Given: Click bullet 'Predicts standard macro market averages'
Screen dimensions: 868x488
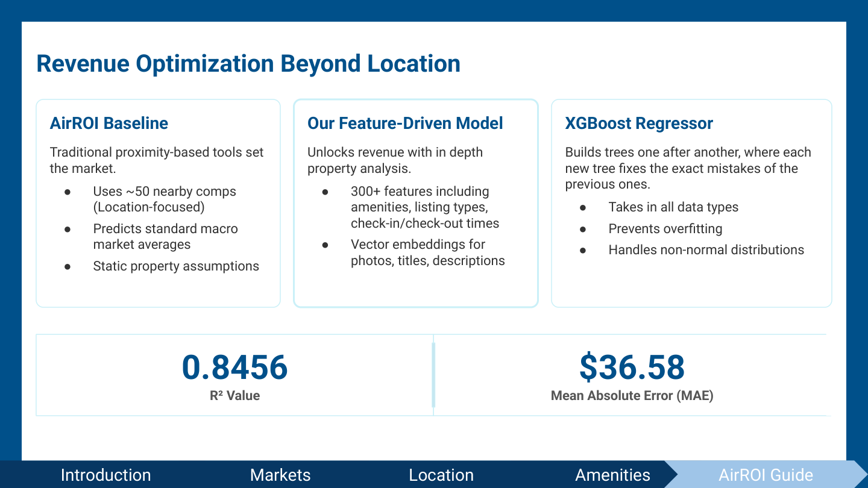Looking at the screenshot, I should (166, 237).
